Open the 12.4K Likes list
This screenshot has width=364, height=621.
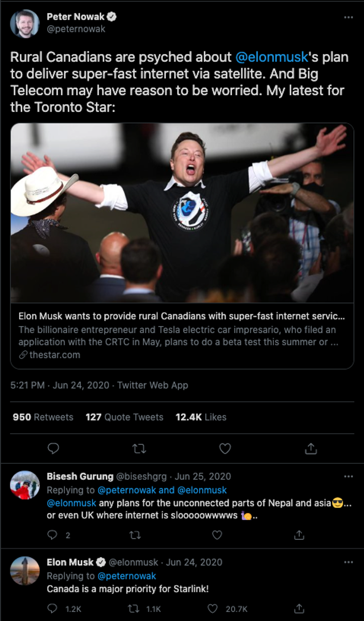(201, 417)
